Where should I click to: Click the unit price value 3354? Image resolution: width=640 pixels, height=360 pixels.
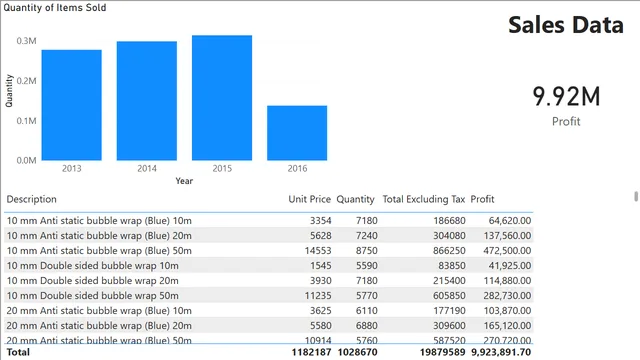320,221
